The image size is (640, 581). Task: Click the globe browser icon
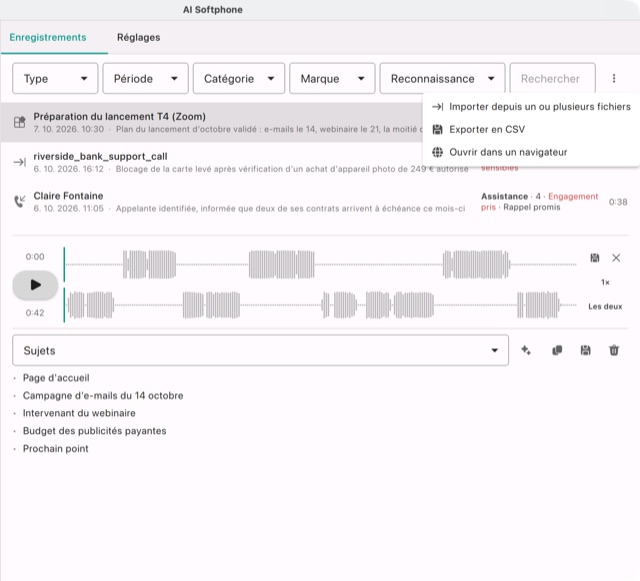tap(438, 152)
